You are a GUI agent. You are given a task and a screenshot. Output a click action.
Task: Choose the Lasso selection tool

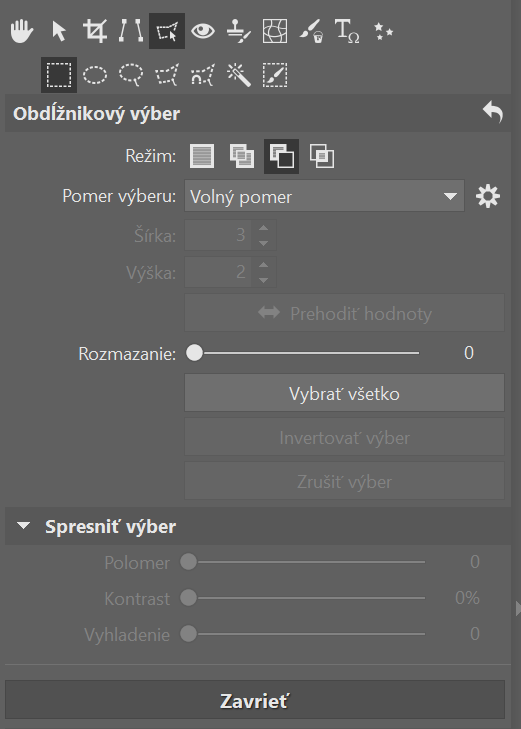[131, 75]
